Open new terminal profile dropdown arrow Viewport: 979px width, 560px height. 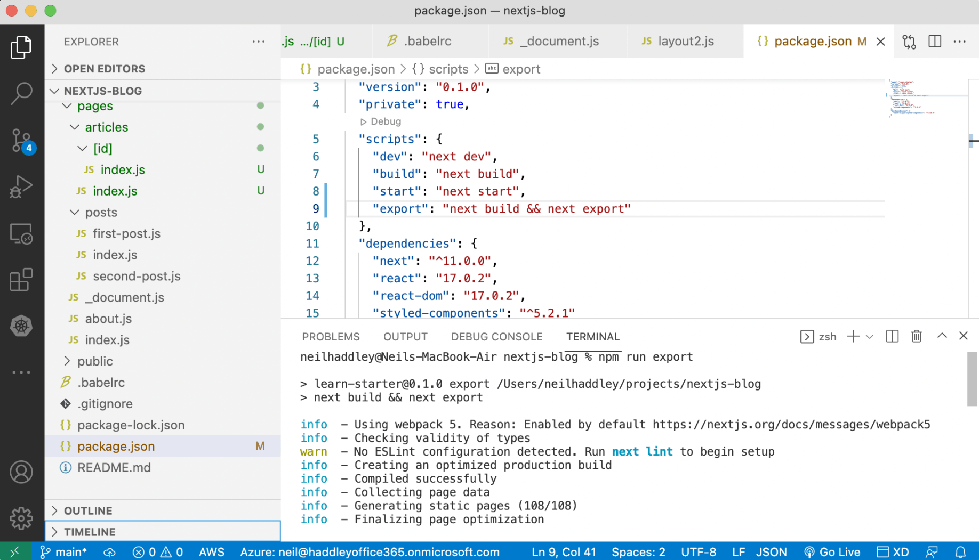tap(870, 337)
